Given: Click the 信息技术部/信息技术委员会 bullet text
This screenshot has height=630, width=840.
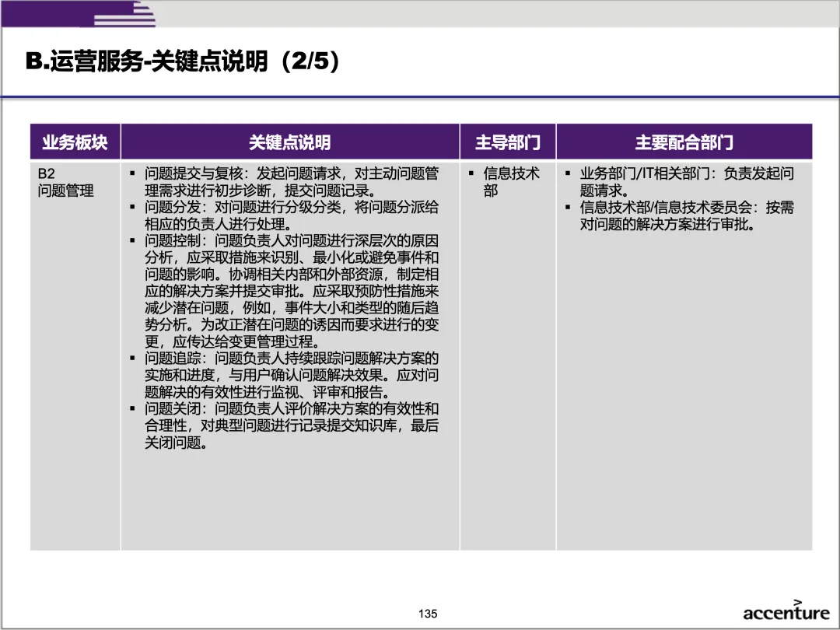Looking at the screenshot, I should click(x=686, y=215).
